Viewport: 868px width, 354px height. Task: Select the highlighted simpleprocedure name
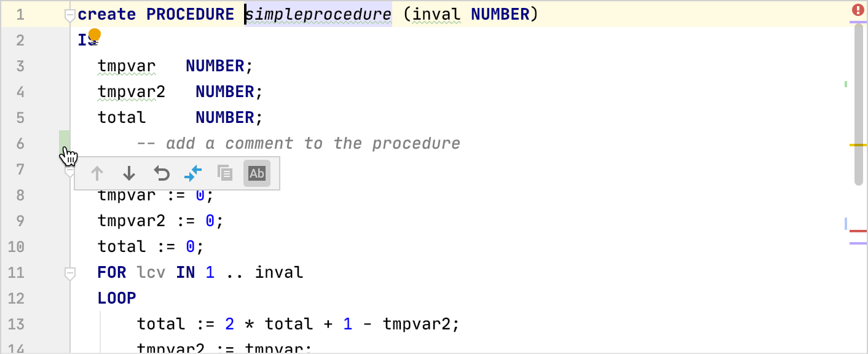coord(318,14)
